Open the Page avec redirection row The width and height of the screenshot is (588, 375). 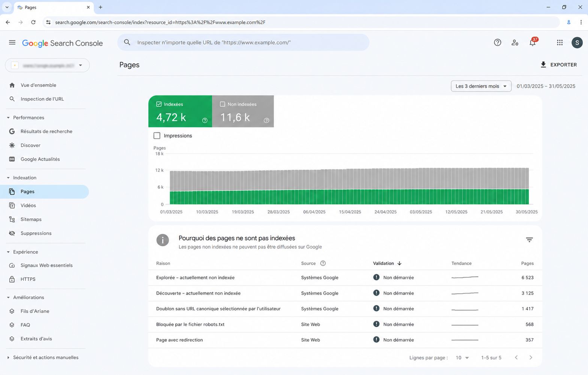click(345, 340)
